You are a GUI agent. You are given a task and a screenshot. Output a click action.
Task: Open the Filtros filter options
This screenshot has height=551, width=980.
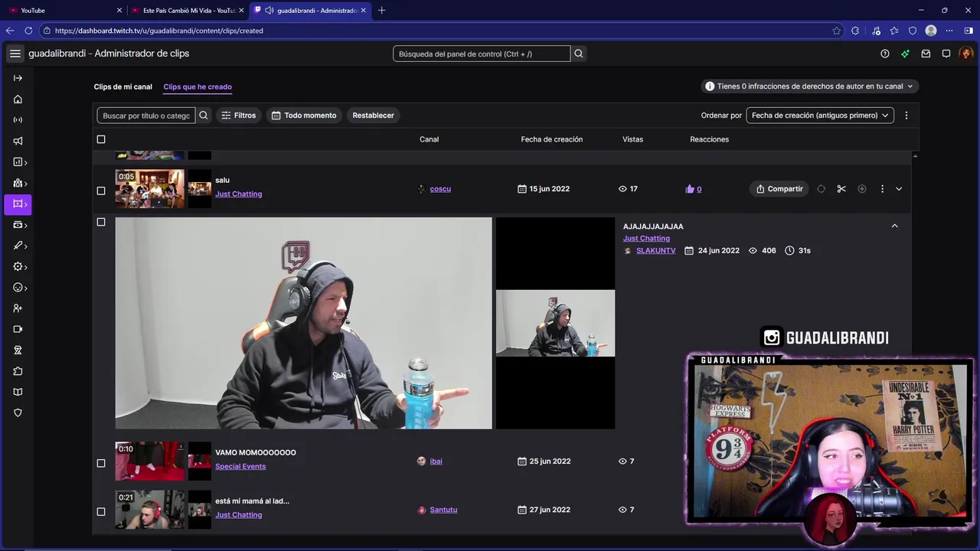(238, 116)
